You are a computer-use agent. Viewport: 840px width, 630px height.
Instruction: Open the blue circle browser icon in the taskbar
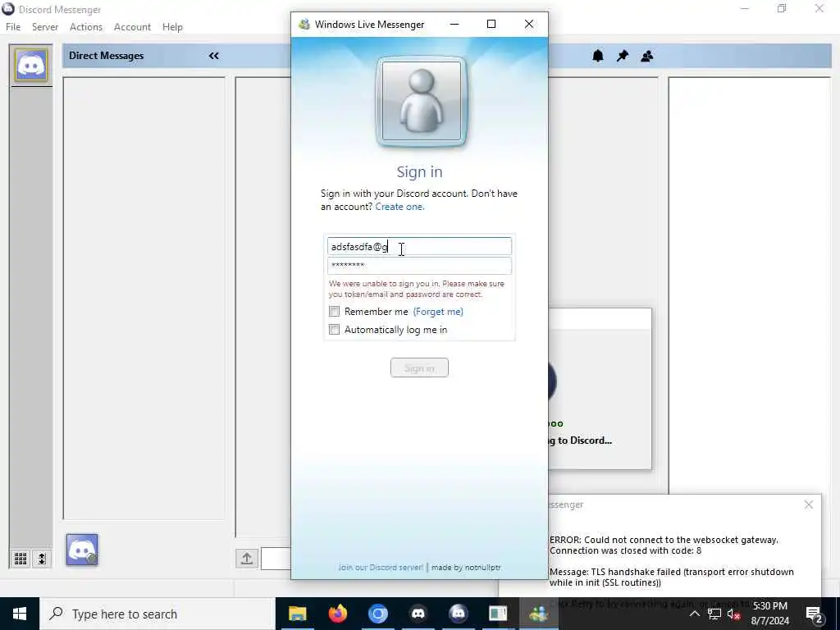[x=377, y=614]
